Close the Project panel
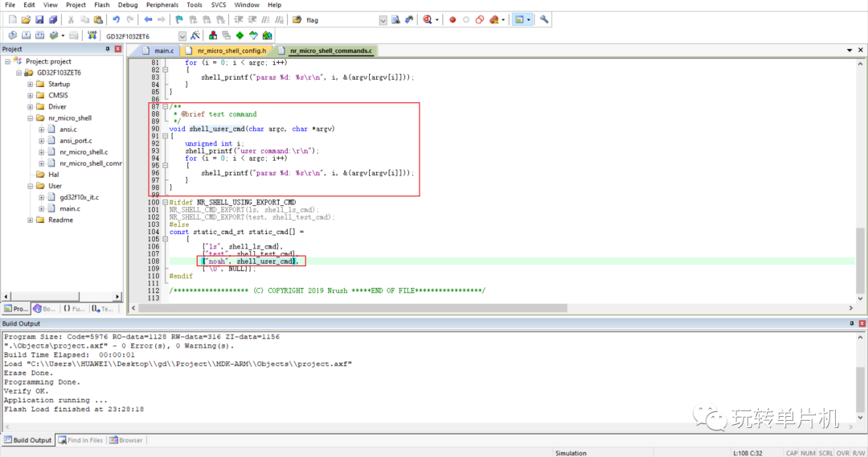Screen dimensions: 868x457 click(x=118, y=49)
